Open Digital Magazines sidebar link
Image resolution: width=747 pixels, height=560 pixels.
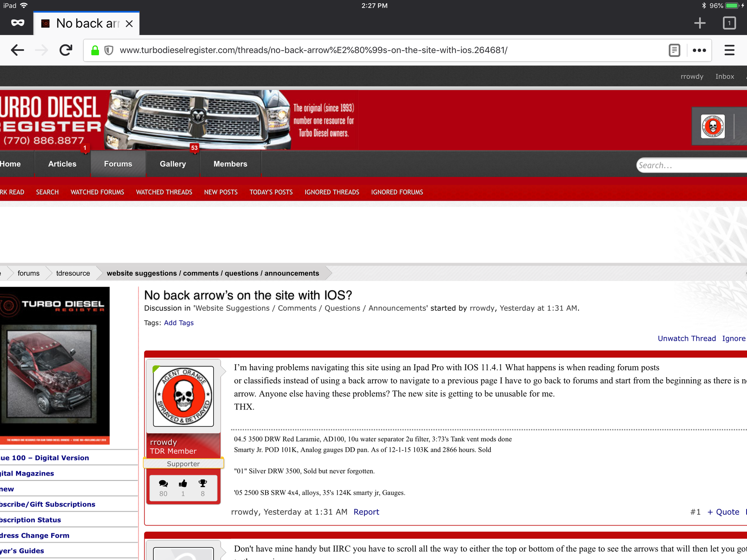(x=27, y=473)
